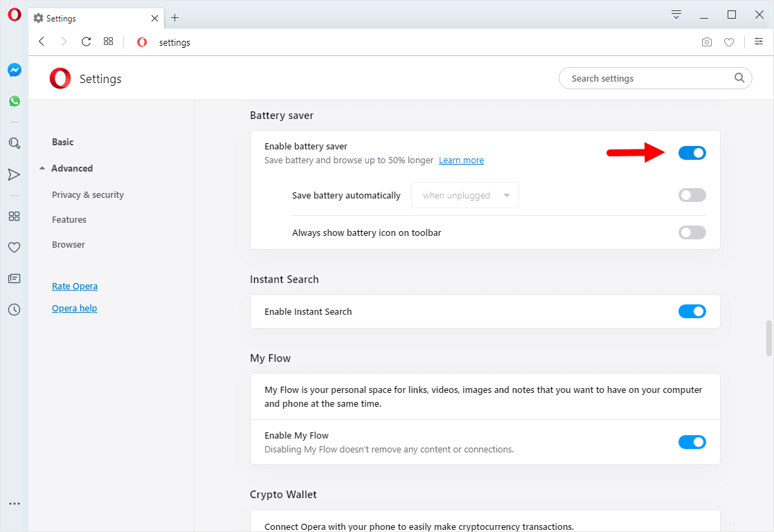This screenshot has width=774, height=532.
Task: Open Bookmarks heart in the sidebar
Action: [15, 248]
